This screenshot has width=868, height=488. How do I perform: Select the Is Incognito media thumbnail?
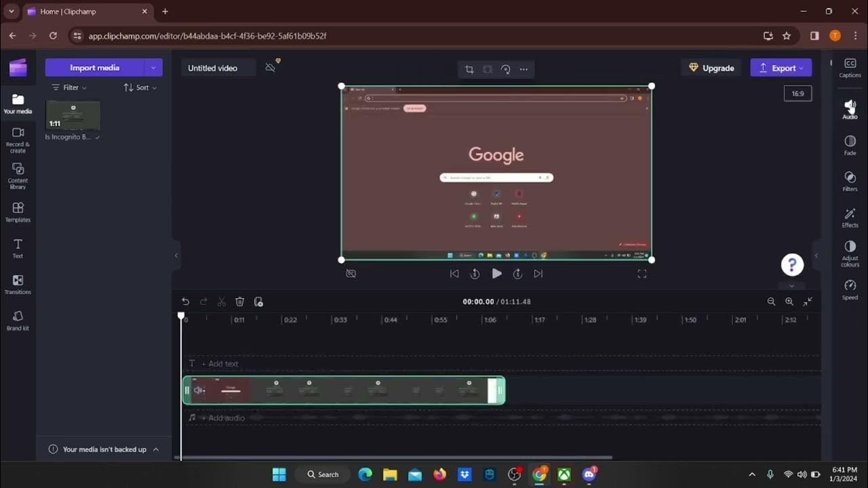(73, 115)
